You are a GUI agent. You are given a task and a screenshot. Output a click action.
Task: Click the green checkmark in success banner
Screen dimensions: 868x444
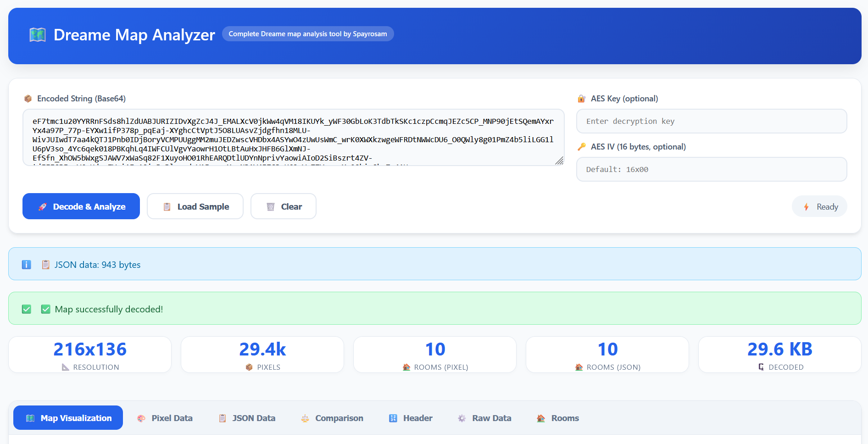click(x=27, y=309)
